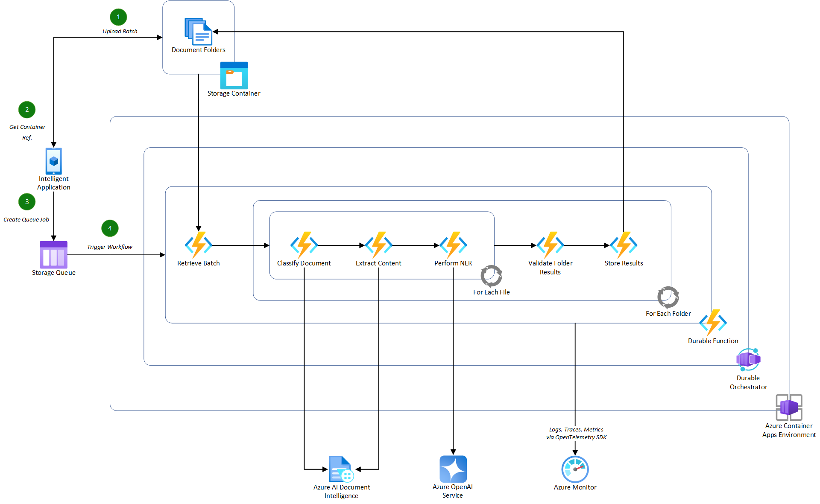Click the Retrieve Batch function icon
This screenshot has height=504, width=820.
coord(198,245)
